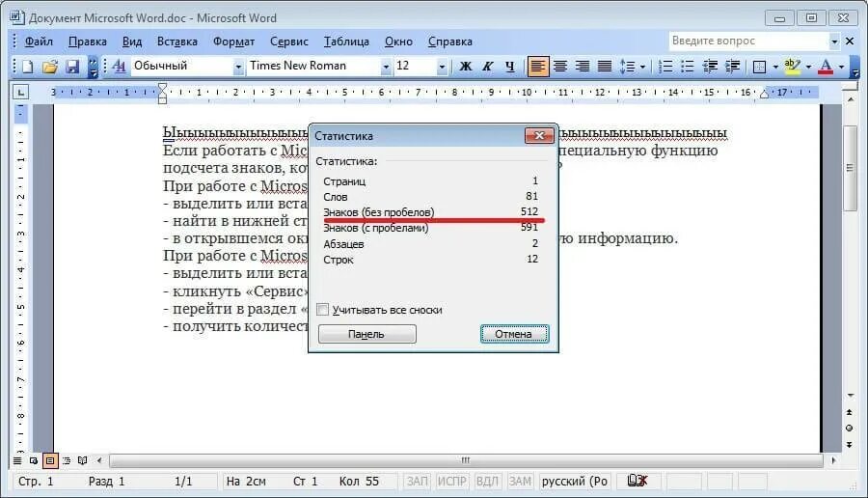Align text to the right
This screenshot has height=498, width=868.
tap(583, 67)
